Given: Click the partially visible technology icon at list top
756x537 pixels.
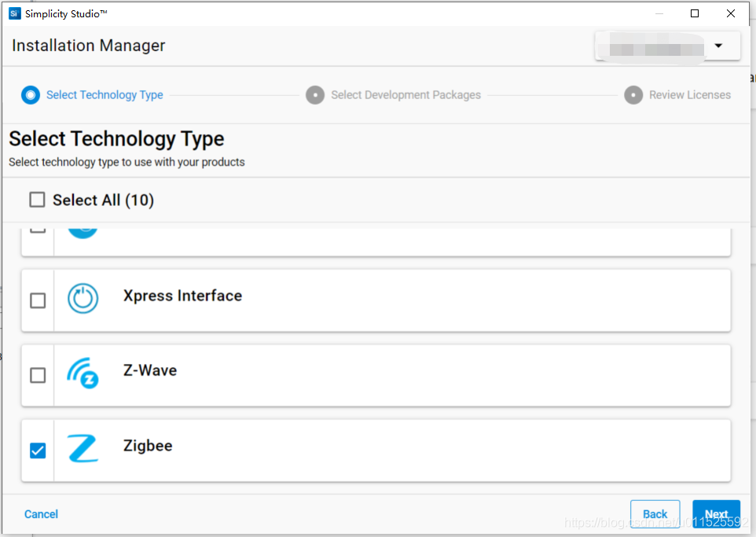Looking at the screenshot, I should point(83,230).
